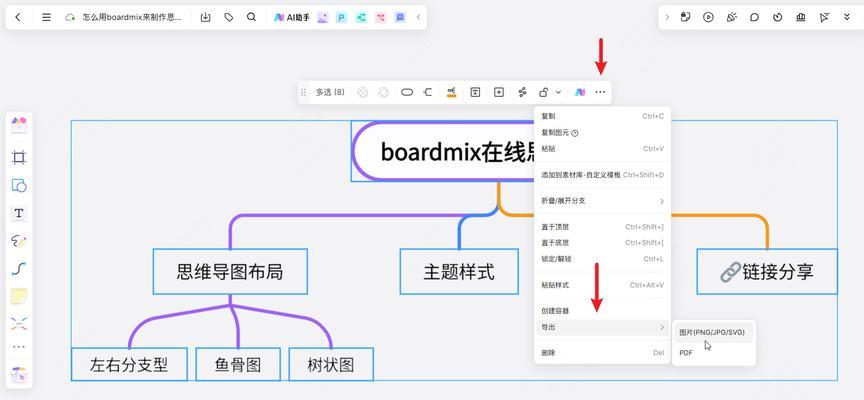Go back using the top-left arrow

(x=18, y=17)
